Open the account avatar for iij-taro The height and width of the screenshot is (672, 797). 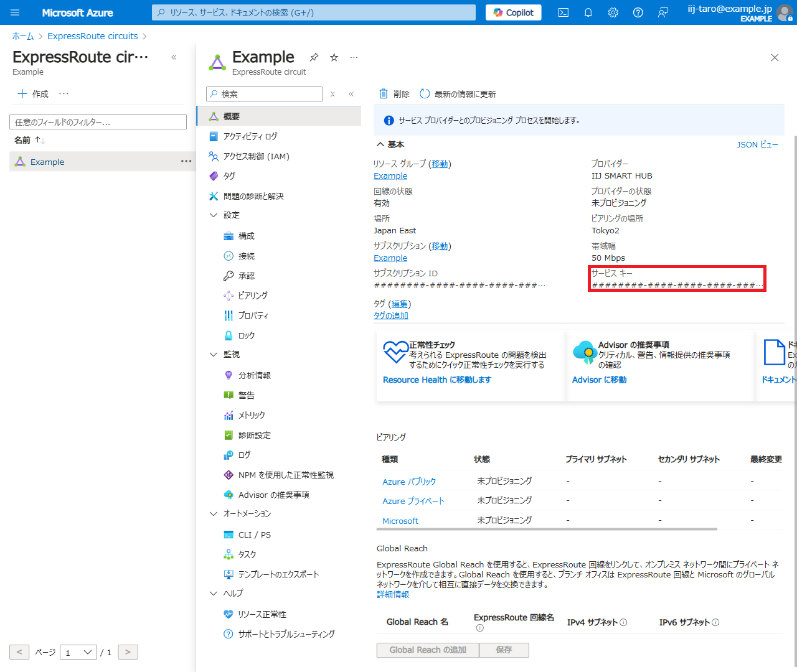785,13
